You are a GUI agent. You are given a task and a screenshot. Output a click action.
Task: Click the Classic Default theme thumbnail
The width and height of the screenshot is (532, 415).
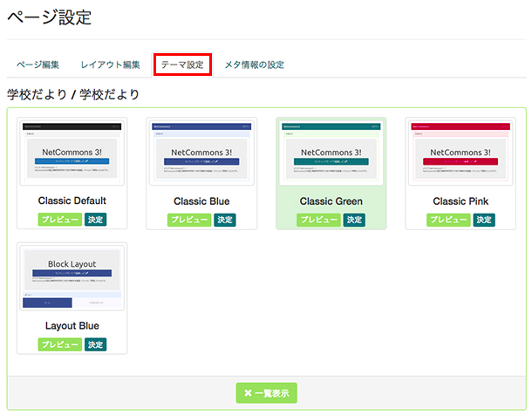72,153
